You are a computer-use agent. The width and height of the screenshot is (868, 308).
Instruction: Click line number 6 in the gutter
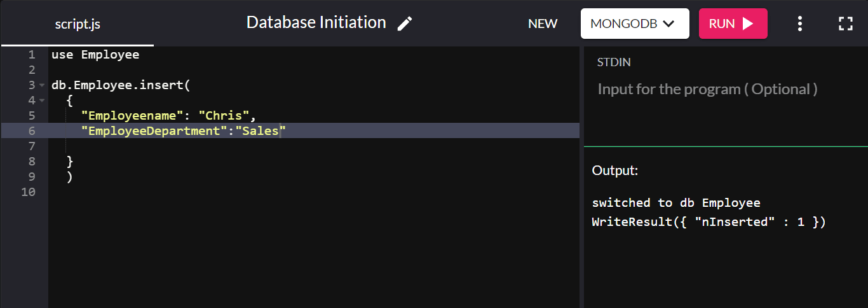click(32, 131)
